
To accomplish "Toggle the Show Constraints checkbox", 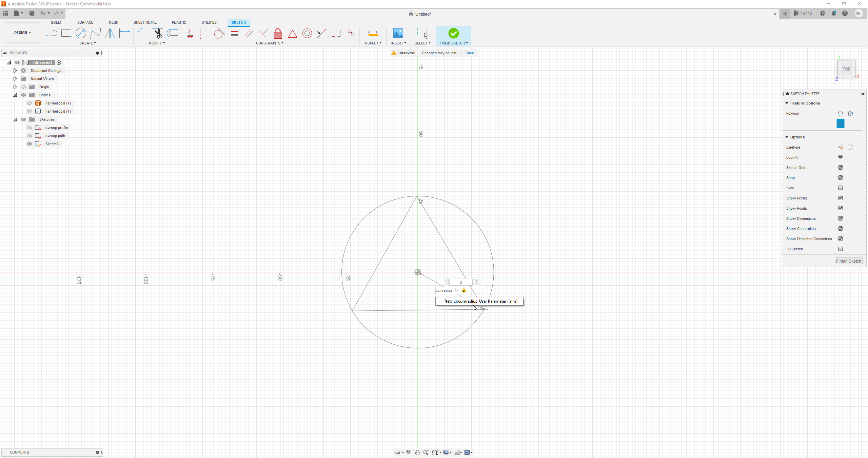I will pyautogui.click(x=841, y=229).
